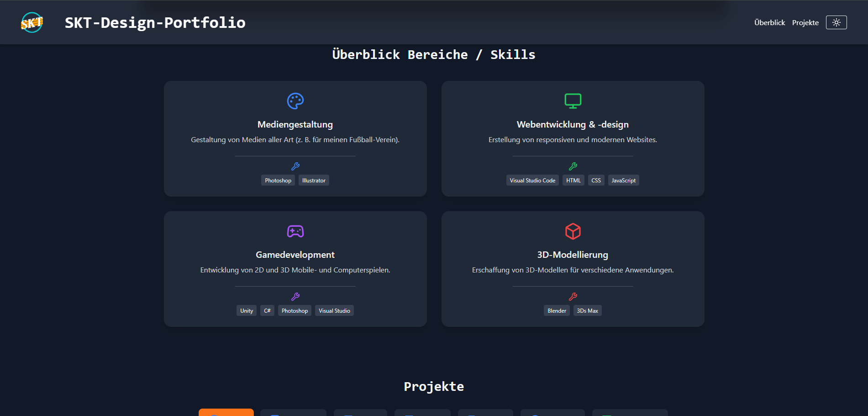Click the blue wrench icon under Mediengestaltung
Screen dimensions: 868x416
(295, 166)
